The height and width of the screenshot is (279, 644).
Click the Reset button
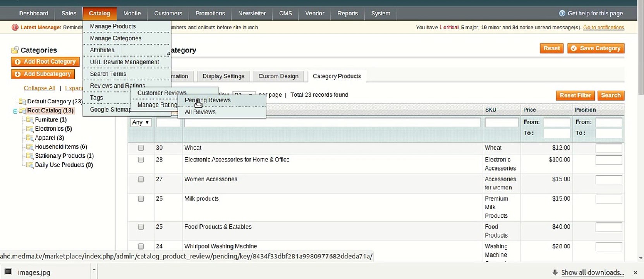pos(552,48)
